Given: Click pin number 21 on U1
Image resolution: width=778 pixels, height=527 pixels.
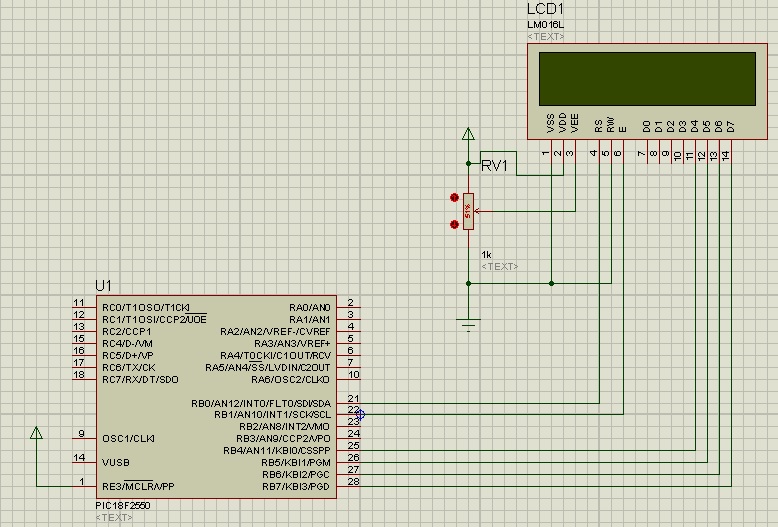Looking at the screenshot, I should (353, 398).
